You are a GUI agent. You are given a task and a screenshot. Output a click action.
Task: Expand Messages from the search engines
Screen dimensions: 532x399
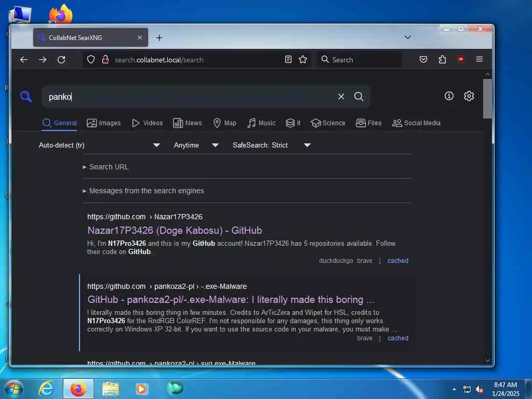(143, 191)
